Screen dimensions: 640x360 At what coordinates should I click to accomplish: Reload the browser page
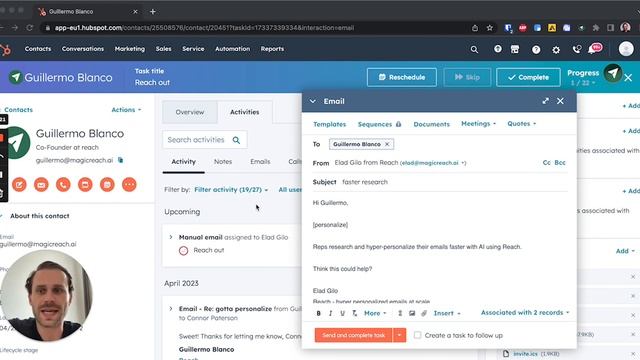29,28
